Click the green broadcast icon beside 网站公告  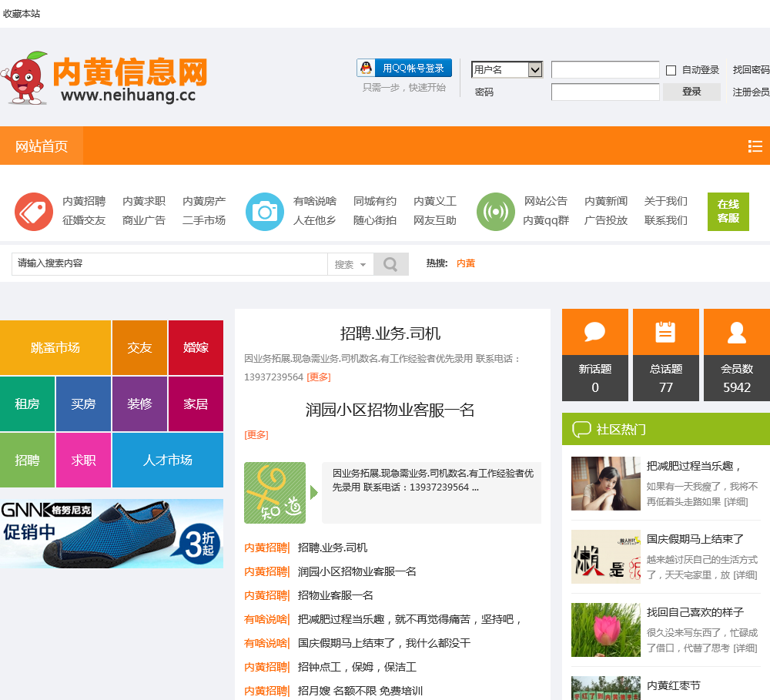click(x=495, y=211)
